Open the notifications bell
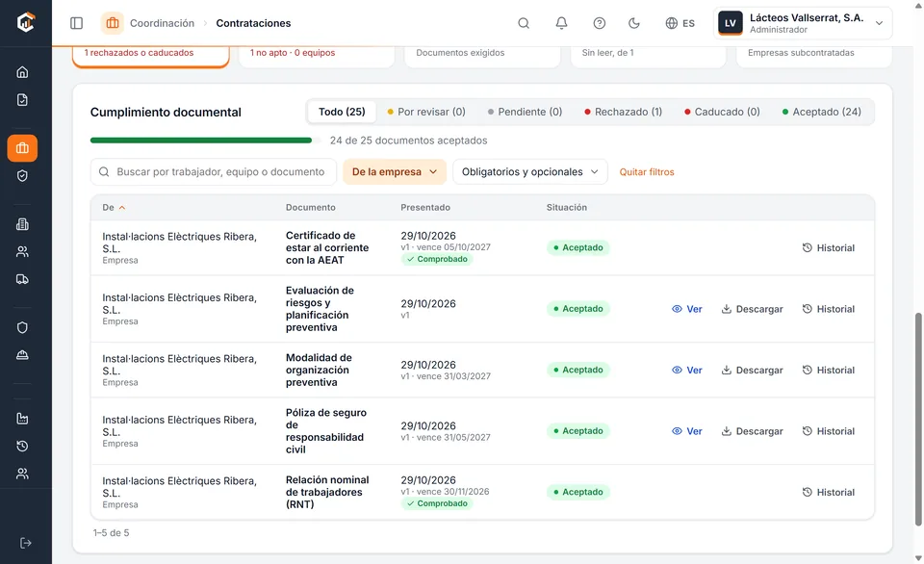924x564 pixels. click(x=561, y=23)
